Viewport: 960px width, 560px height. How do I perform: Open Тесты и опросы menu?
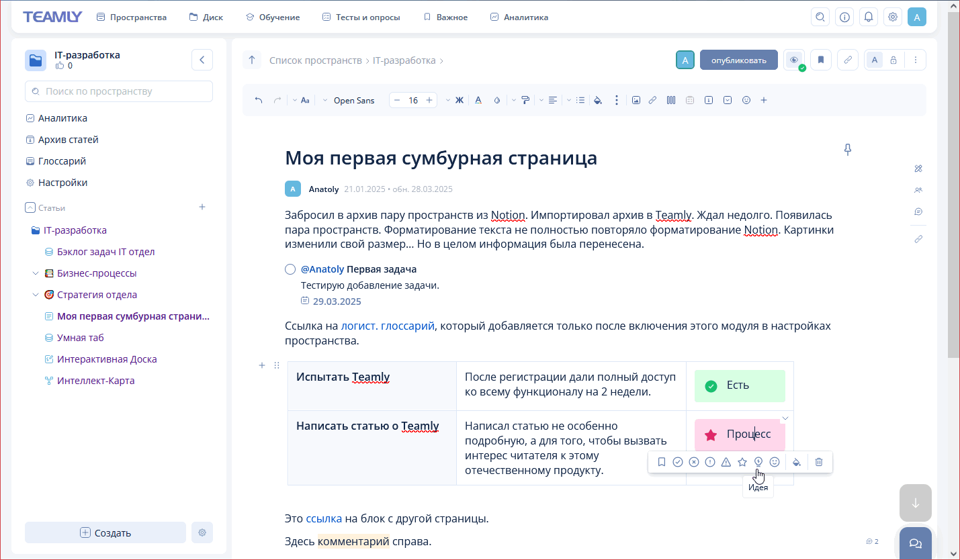pyautogui.click(x=361, y=17)
